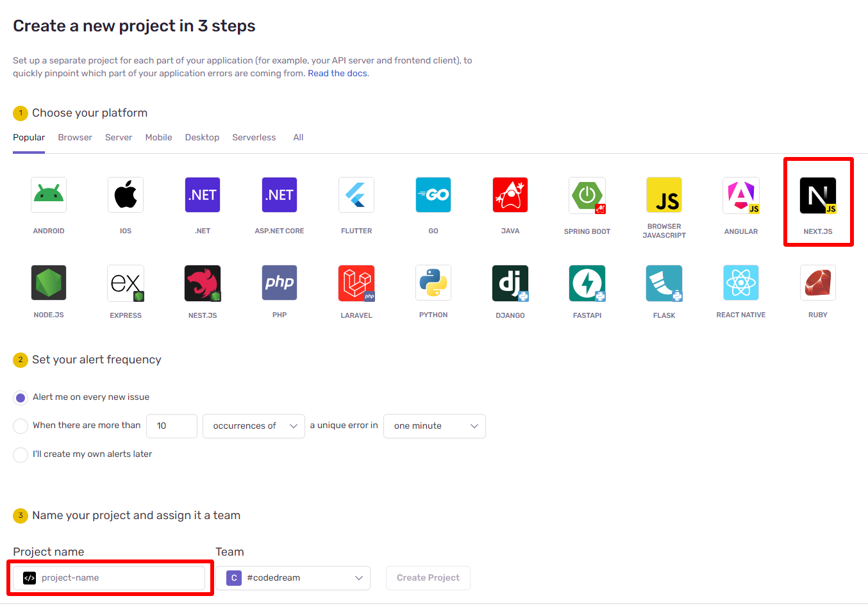
Task: Stay on the Popular platforms tab
Action: pyautogui.click(x=29, y=137)
